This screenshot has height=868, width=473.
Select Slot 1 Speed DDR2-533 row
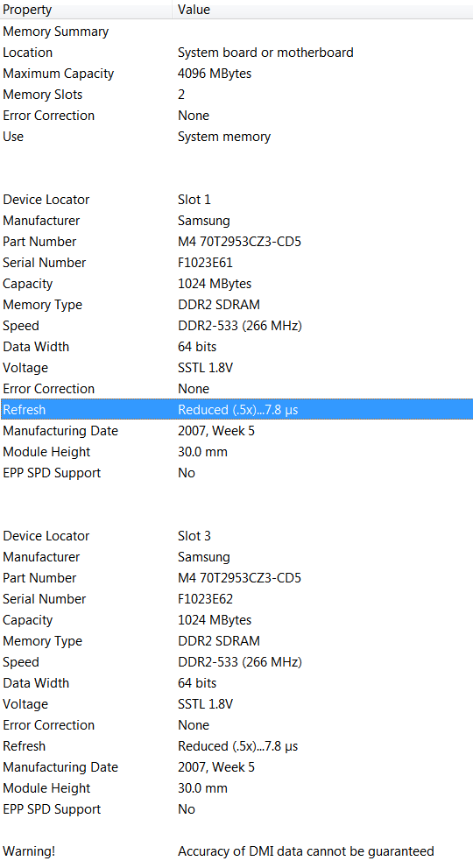pos(236,326)
